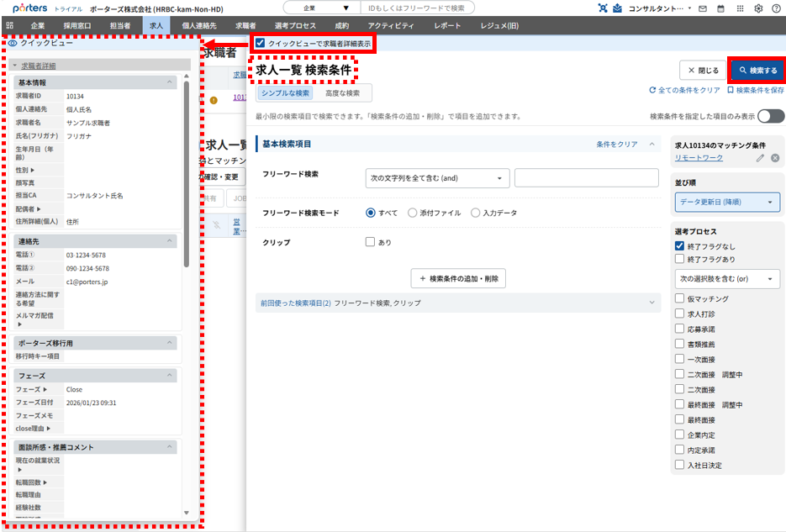Open the settings gear icon
Viewport: 786px width, 532px height.
758,8
